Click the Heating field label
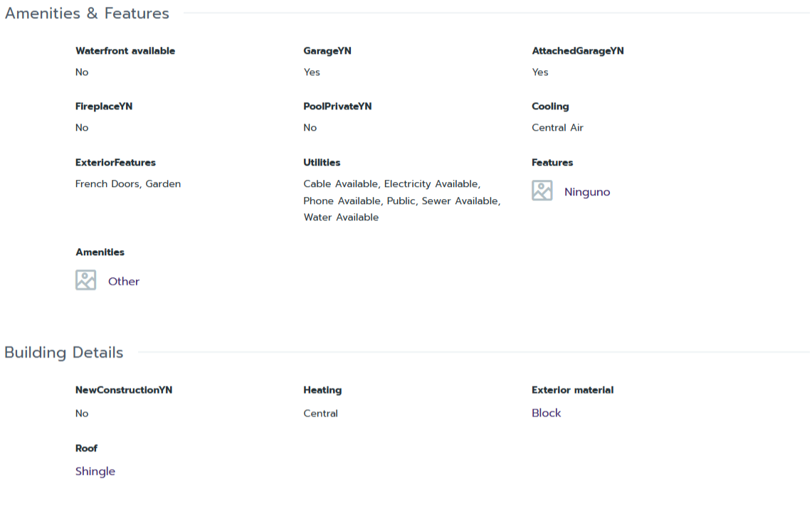Viewport: 812px width, 517px height. click(x=322, y=390)
